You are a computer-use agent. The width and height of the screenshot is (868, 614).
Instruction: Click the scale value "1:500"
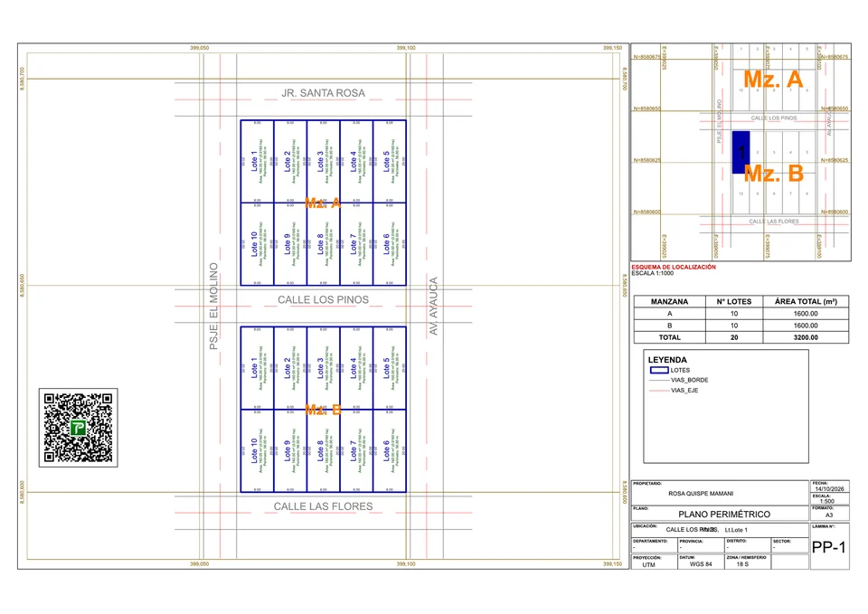click(827, 501)
